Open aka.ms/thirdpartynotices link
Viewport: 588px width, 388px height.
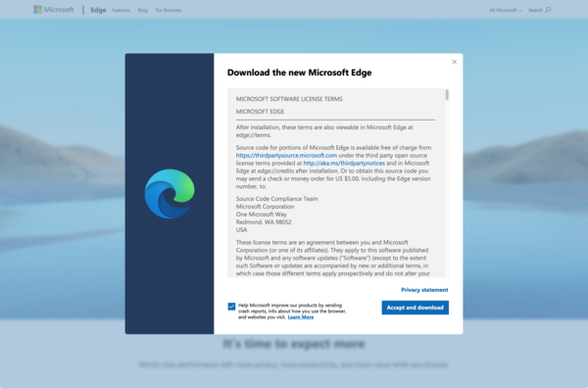click(344, 163)
